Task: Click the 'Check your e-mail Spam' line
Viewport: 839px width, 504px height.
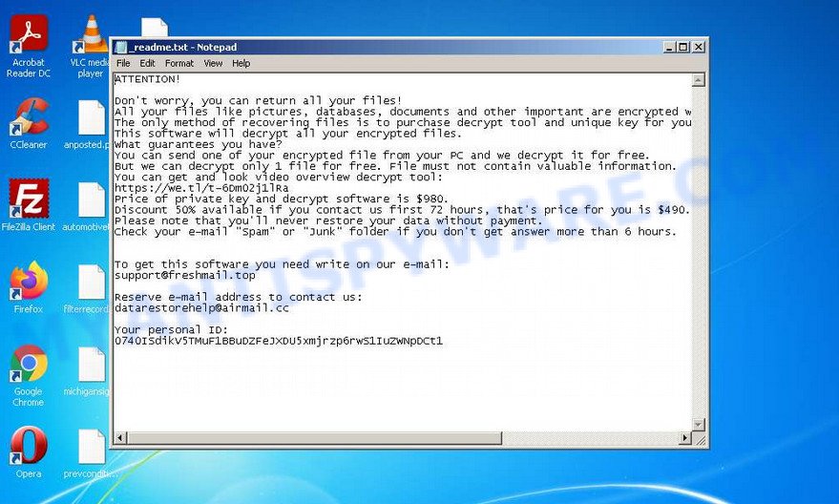Action: [x=396, y=232]
